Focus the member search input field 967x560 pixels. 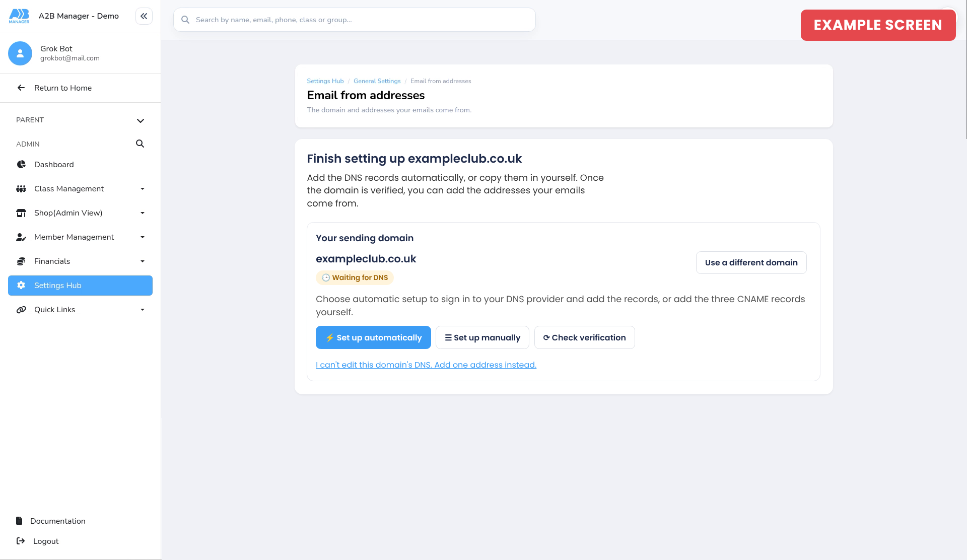[x=354, y=20]
